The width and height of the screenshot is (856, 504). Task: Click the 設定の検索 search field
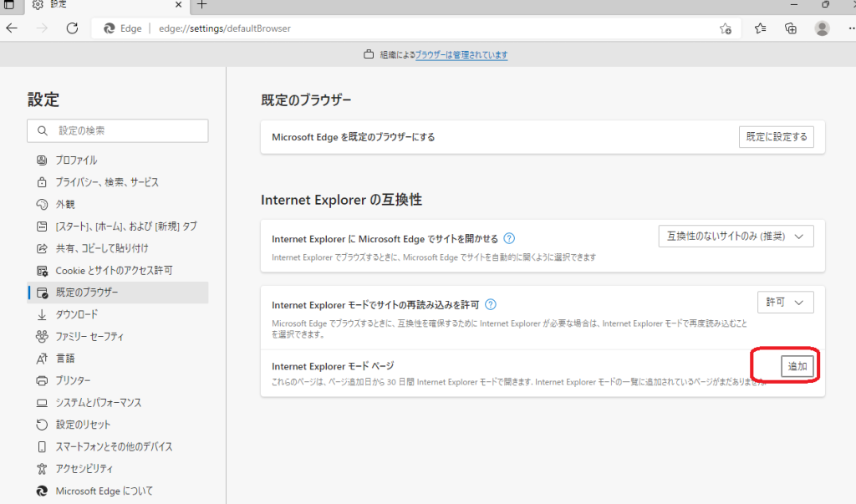point(118,131)
